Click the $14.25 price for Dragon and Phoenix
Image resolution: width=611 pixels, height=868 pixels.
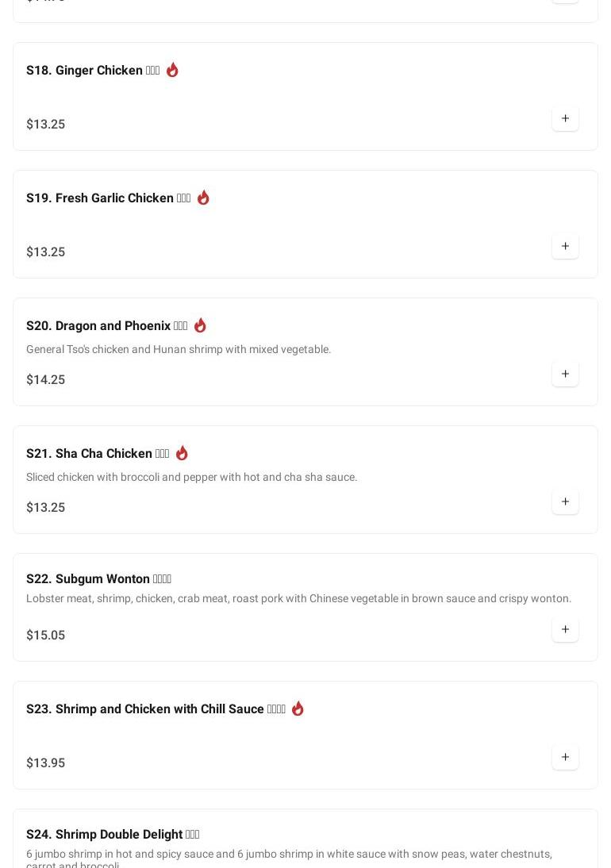pyautogui.click(x=46, y=380)
